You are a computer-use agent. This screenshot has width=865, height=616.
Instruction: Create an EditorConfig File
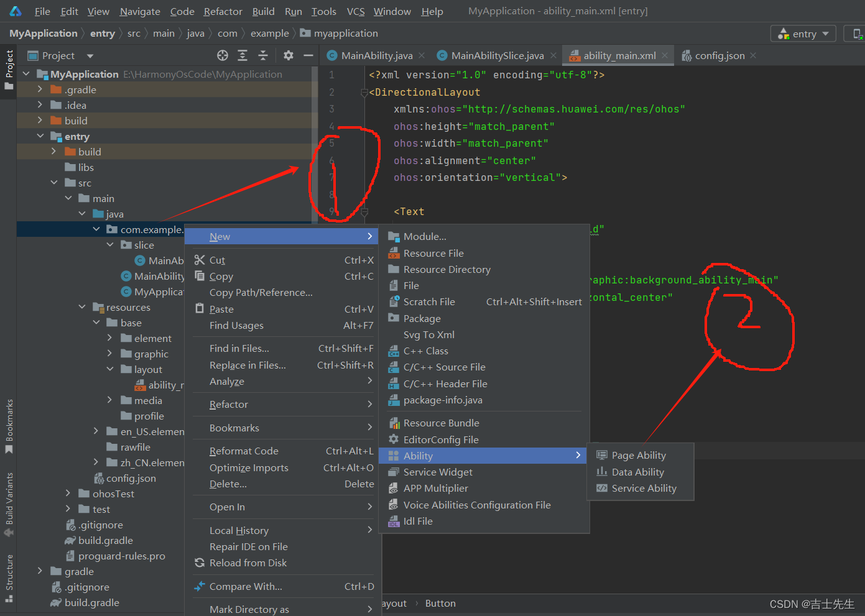click(484, 439)
